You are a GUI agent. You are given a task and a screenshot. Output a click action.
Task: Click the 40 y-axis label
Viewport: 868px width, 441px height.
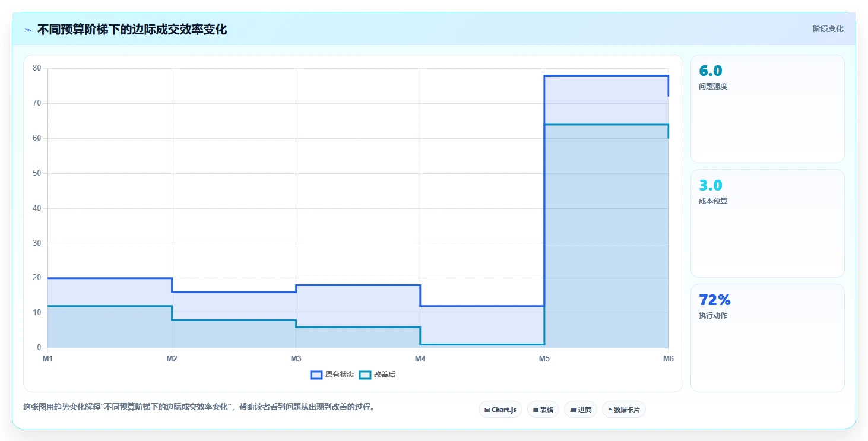click(x=37, y=208)
